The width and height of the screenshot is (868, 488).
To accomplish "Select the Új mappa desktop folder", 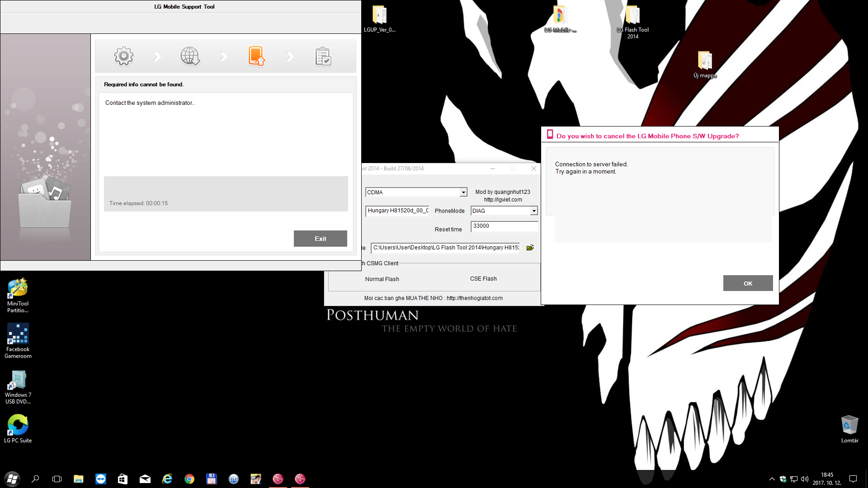I will [x=705, y=65].
